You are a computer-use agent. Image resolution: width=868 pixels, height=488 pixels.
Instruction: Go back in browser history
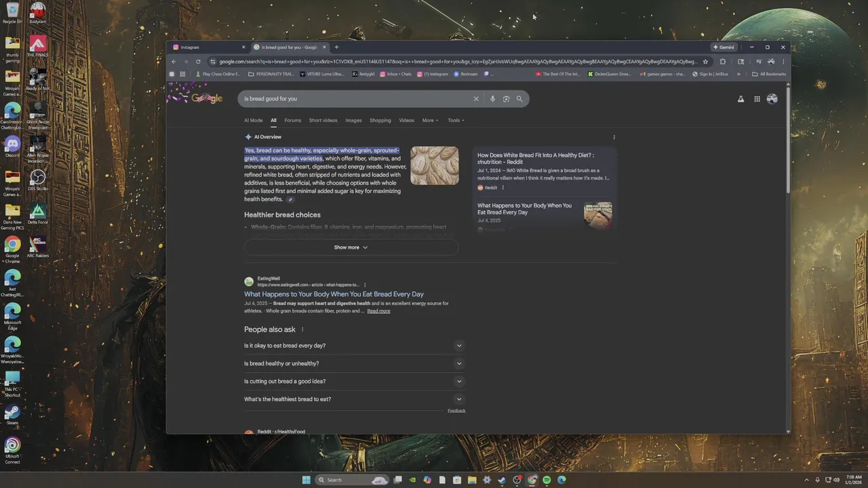tap(174, 62)
